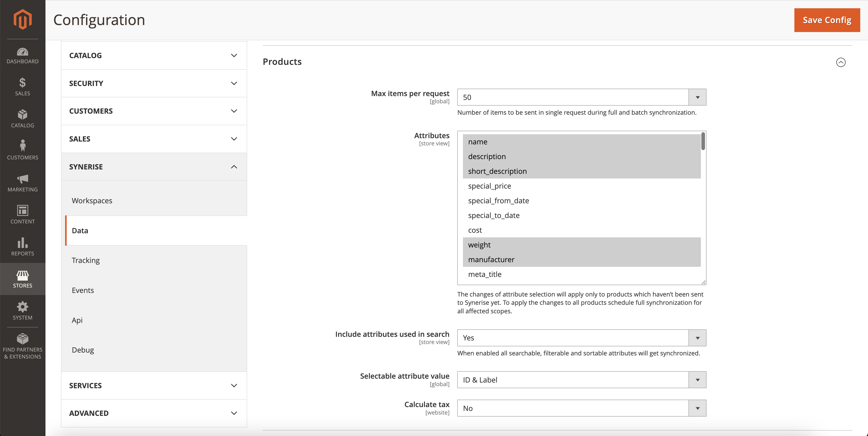Open the Catalog section in the sidebar
Viewport: 868px width, 436px height.
click(x=22, y=119)
